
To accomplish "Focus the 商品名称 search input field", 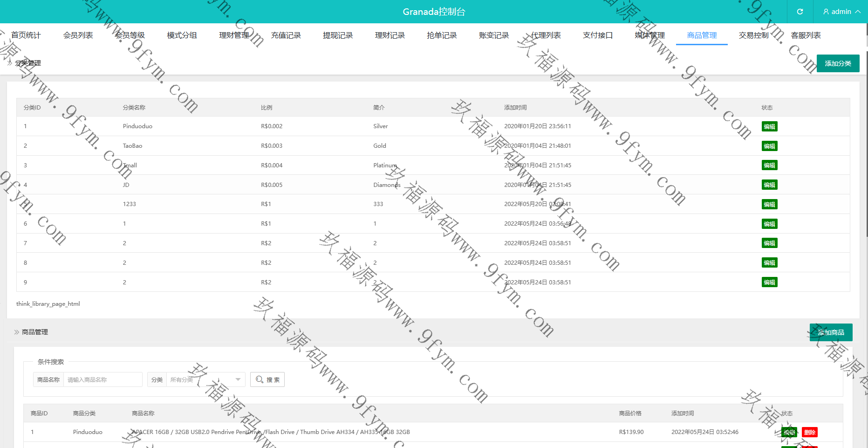I will [103, 379].
